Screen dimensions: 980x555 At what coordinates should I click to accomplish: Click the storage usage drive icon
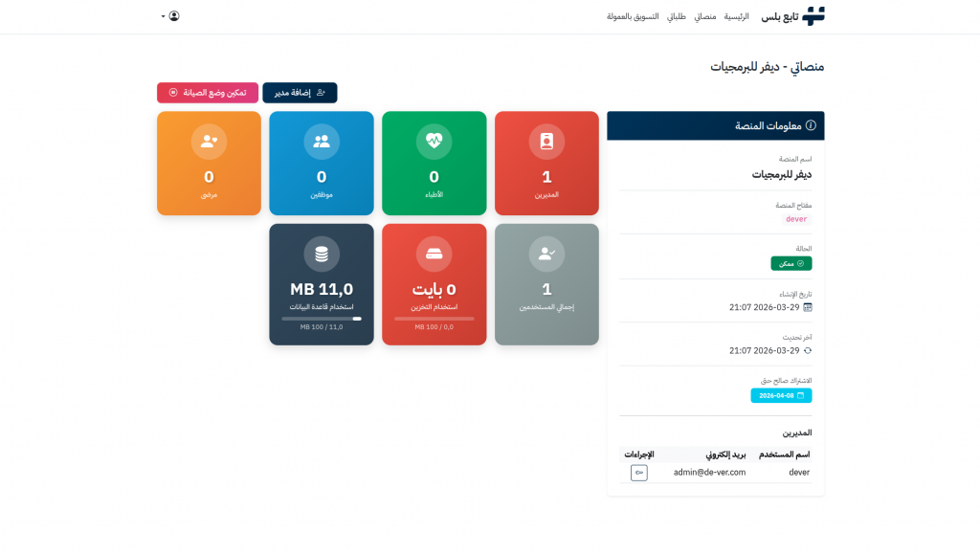pyautogui.click(x=434, y=254)
